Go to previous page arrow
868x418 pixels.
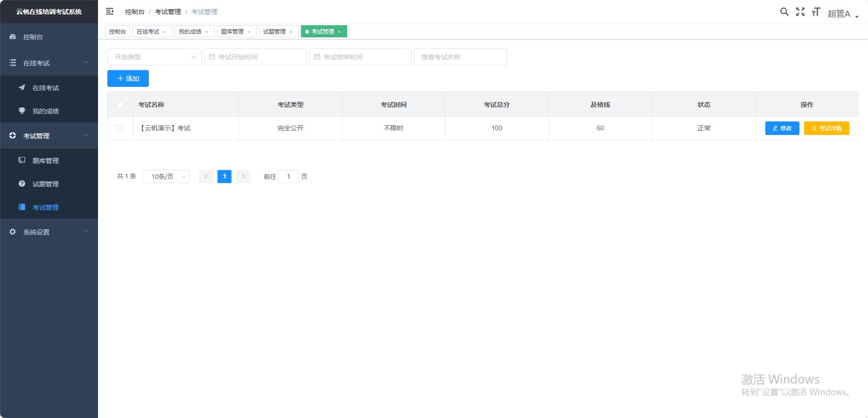[x=206, y=177]
